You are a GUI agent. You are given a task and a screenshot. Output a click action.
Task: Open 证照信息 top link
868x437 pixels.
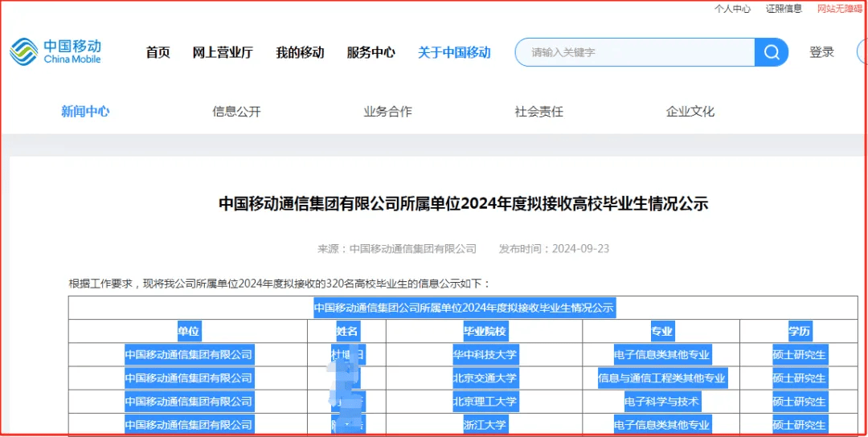(784, 8)
